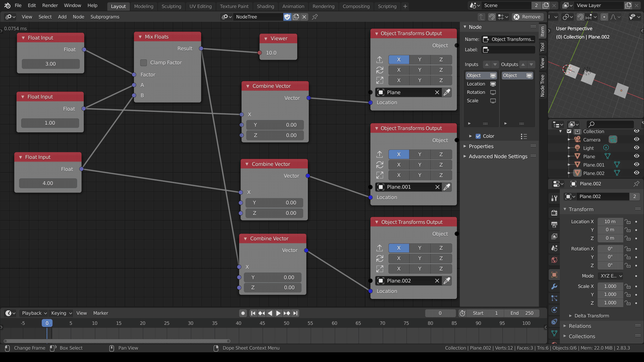
Task: Unlink the NodeTree with the X icon
Action: pyautogui.click(x=304, y=17)
